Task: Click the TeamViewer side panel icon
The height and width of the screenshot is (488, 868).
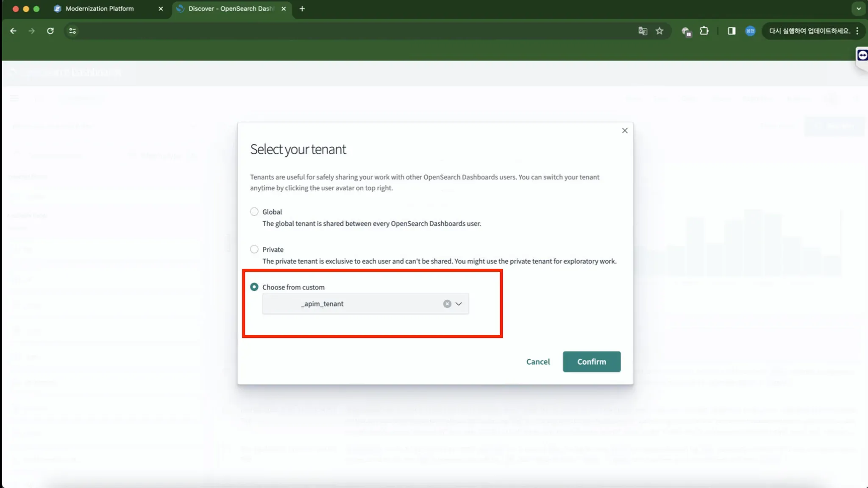Action: click(x=862, y=55)
